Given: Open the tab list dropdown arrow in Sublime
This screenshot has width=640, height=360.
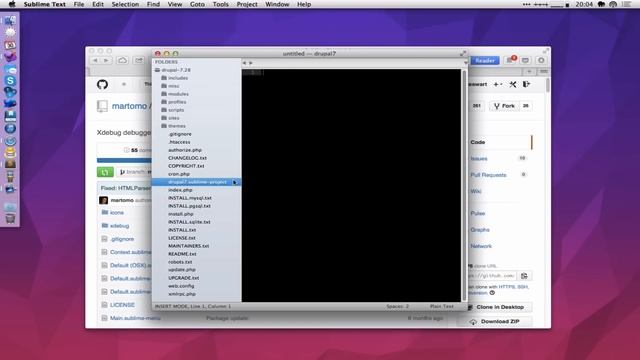Looking at the screenshot, I should coord(465,63).
